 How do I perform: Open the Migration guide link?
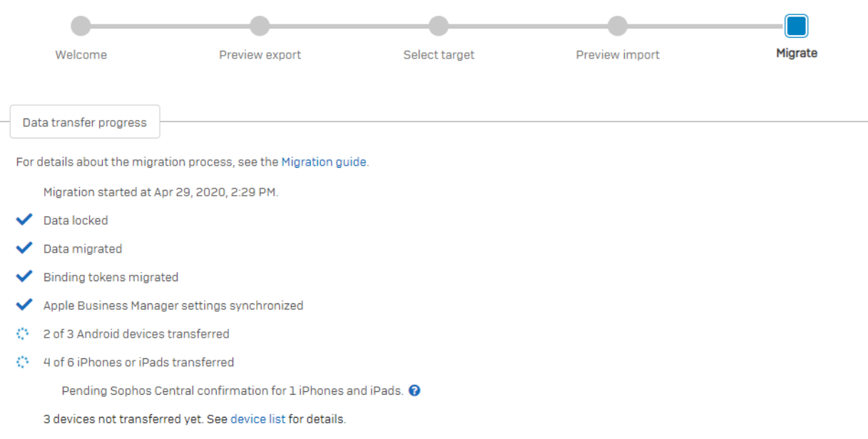(x=324, y=162)
